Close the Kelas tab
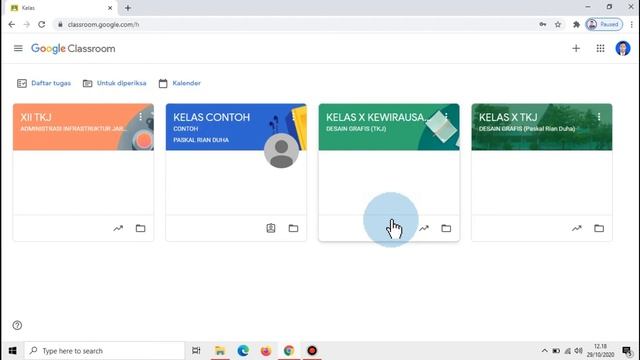The height and width of the screenshot is (360, 640). pyautogui.click(x=110, y=8)
